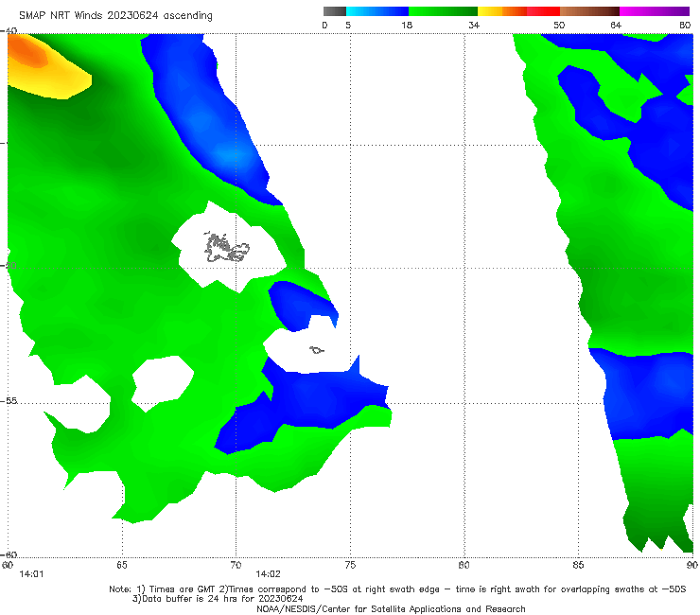Click the magenta-purple colorbar segment
700x615 pixels.
point(655,11)
